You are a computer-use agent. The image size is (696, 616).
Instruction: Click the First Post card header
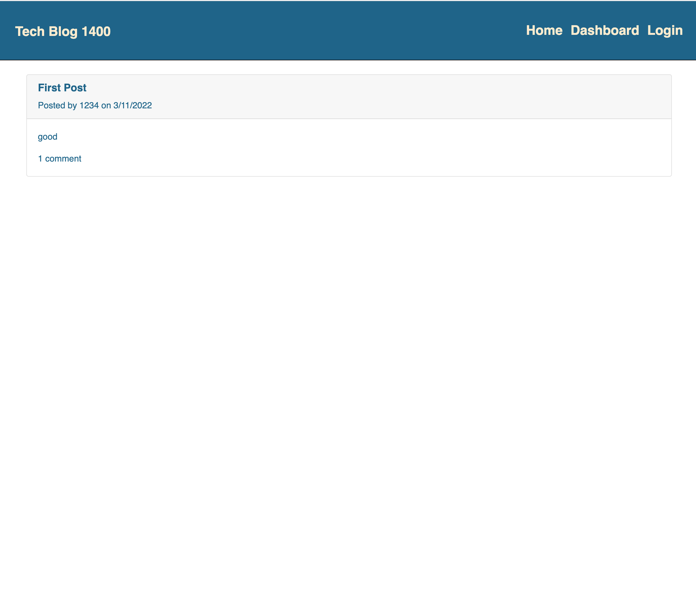point(62,87)
